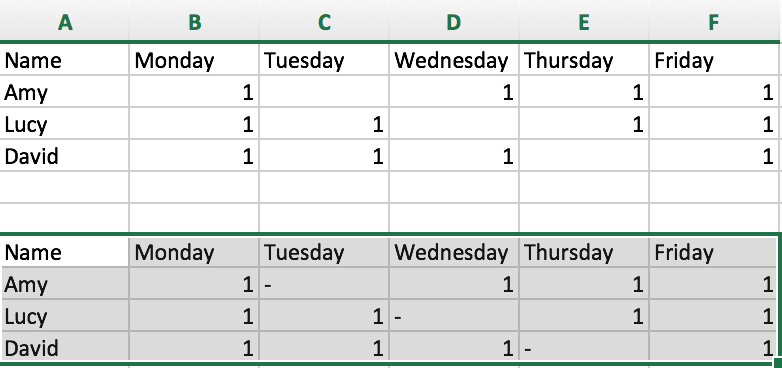Select column D header

coord(454,21)
